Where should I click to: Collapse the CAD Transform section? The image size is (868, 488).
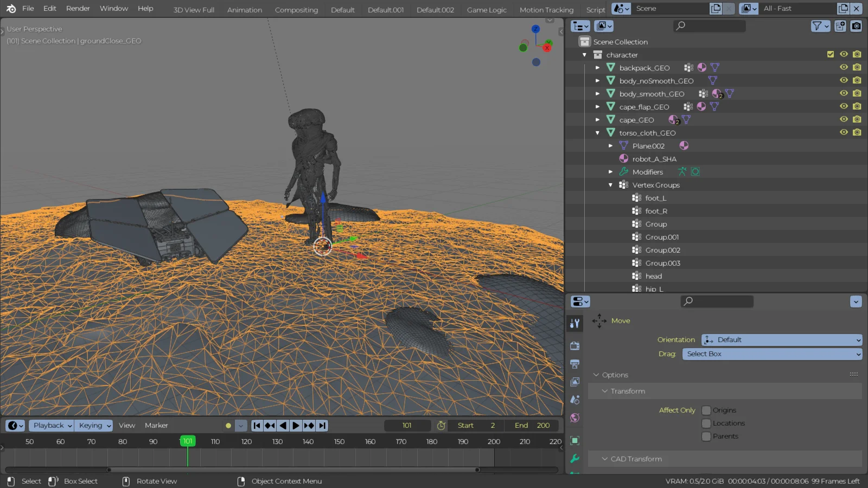[604, 459]
